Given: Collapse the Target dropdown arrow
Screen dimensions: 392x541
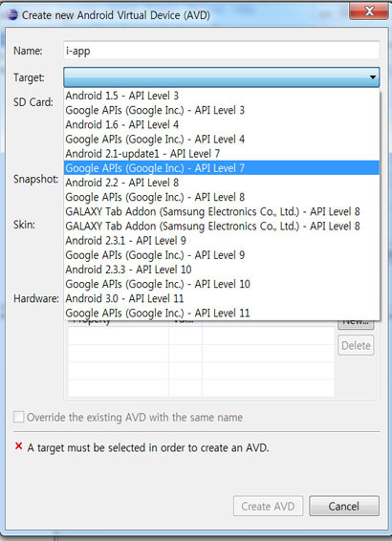Looking at the screenshot, I should pos(373,76).
